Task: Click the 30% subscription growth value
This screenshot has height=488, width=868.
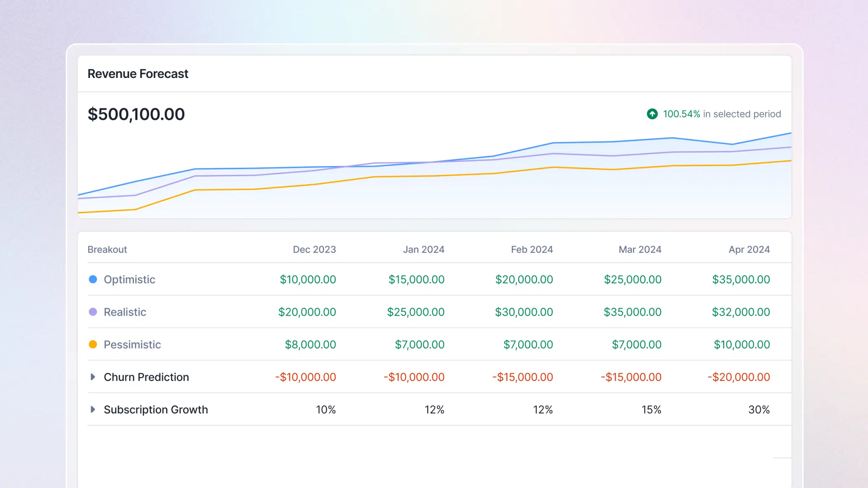Action: click(x=759, y=409)
